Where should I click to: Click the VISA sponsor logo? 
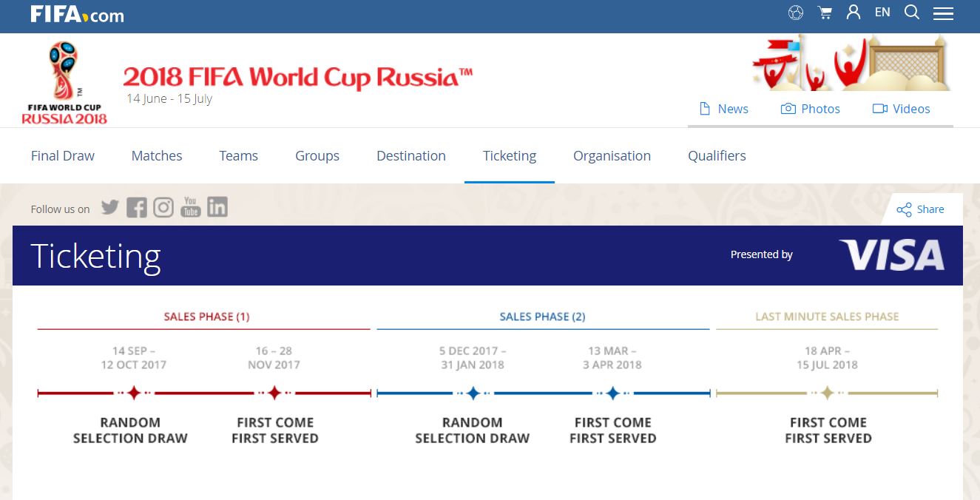point(891,255)
